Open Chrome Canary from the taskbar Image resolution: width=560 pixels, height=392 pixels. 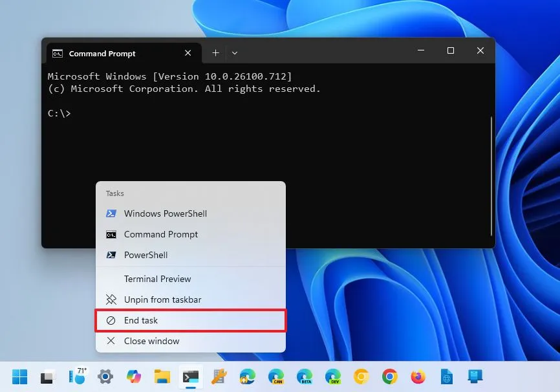pyautogui.click(x=361, y=376)
